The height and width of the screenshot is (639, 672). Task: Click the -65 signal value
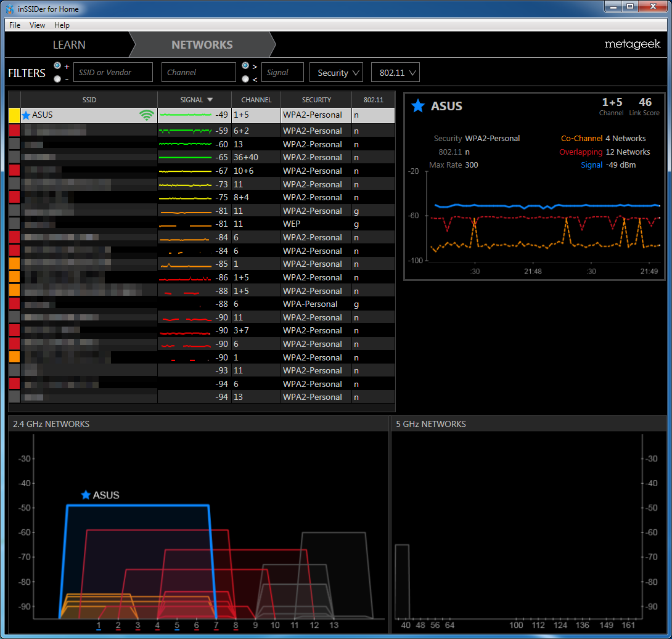(221, 157)
